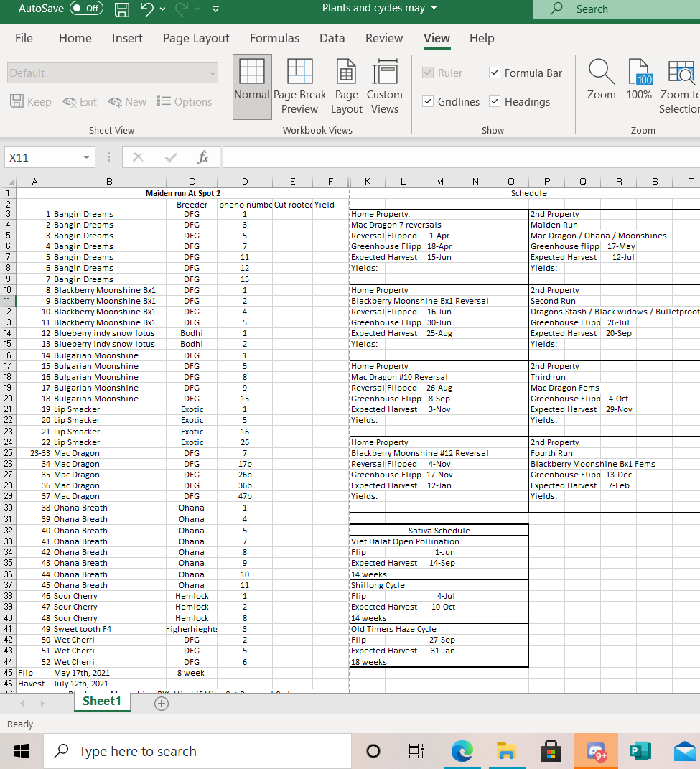Open the Data tab
700x769 pixels.
(332, 38)
